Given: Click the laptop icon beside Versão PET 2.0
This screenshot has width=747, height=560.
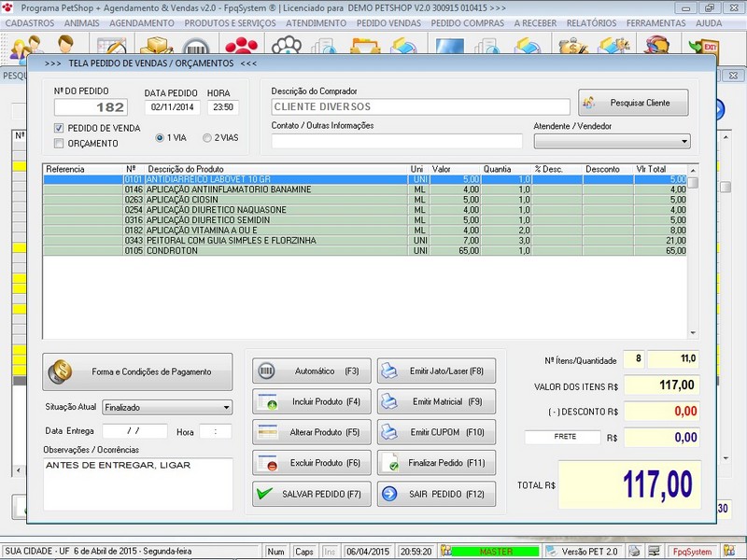Looking at the screenshot, I should click(551, 551).
